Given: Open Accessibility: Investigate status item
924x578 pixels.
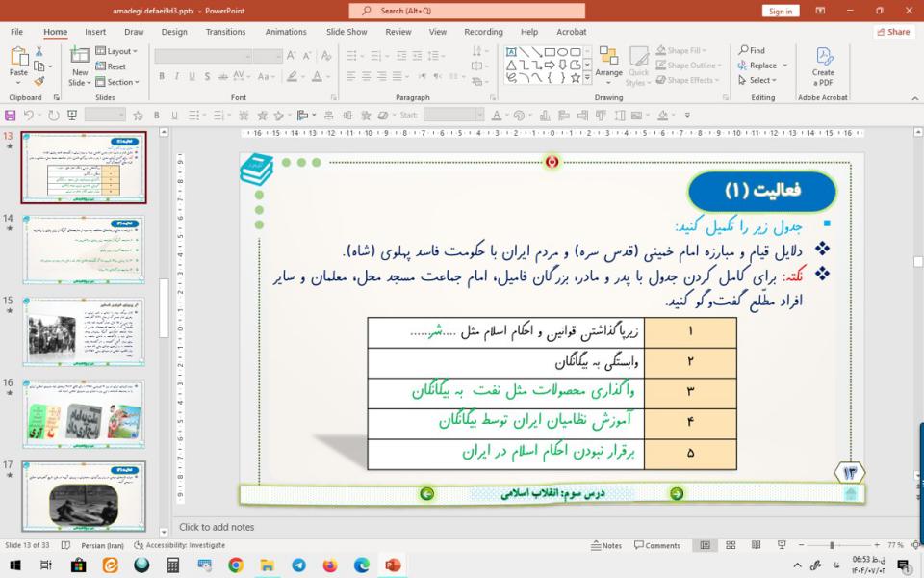Looking at the screenshot, I should 180,545.
